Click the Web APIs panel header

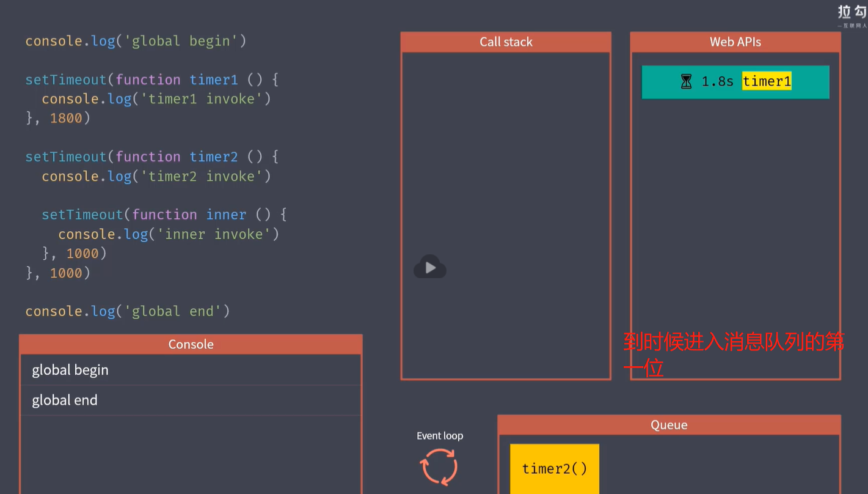735,42
